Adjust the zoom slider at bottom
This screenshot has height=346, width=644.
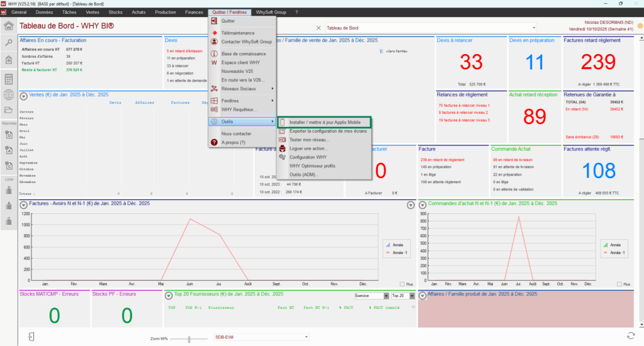pos(189,338)
